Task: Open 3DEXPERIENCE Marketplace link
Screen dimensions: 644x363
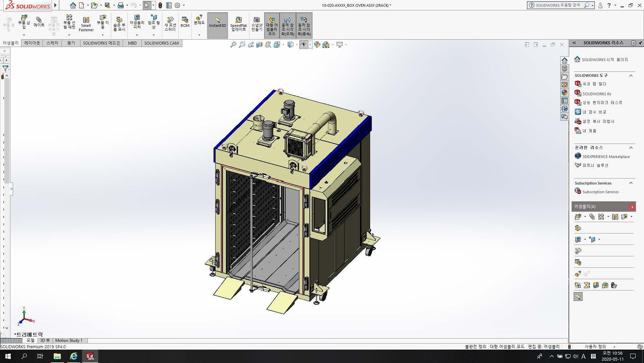Action: click(606, 157)
